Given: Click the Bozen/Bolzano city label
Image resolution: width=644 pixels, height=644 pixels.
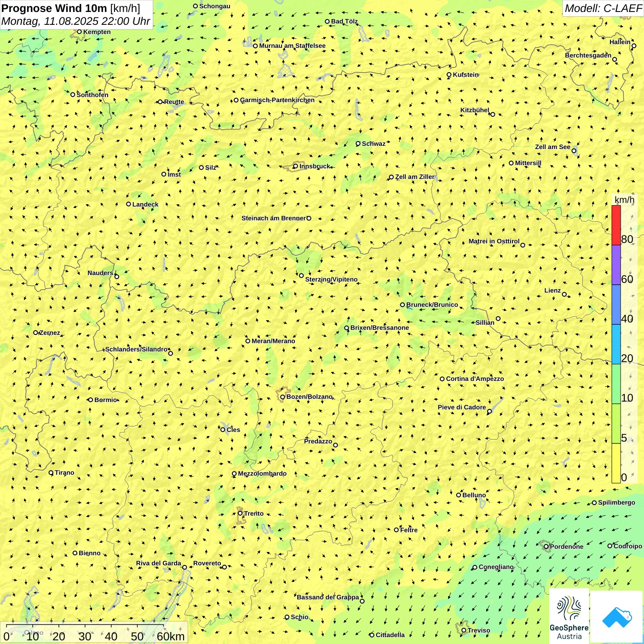Looking at the screenshot, I should pyautogui.click(x=309, y=397).
